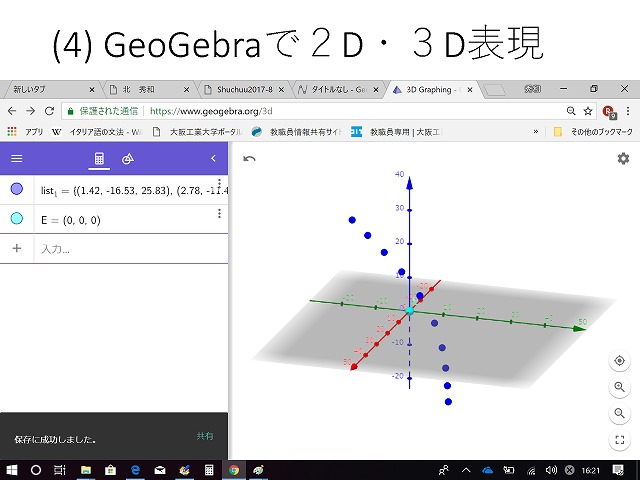Open the OneDrive icon in system tray

tap(487, 470)
